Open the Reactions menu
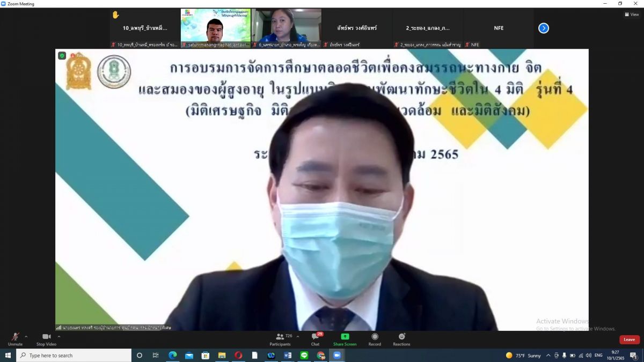 click(401, 338)
